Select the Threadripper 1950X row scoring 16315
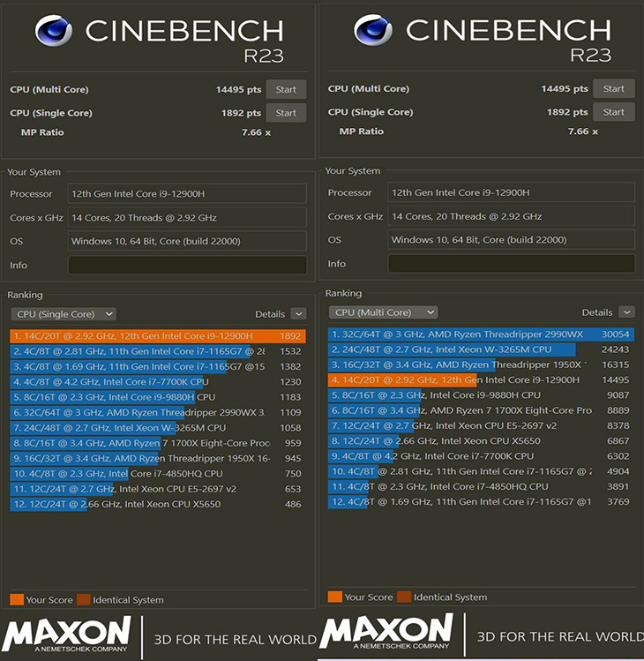This screenshot has width=644, height=661. 481,364
